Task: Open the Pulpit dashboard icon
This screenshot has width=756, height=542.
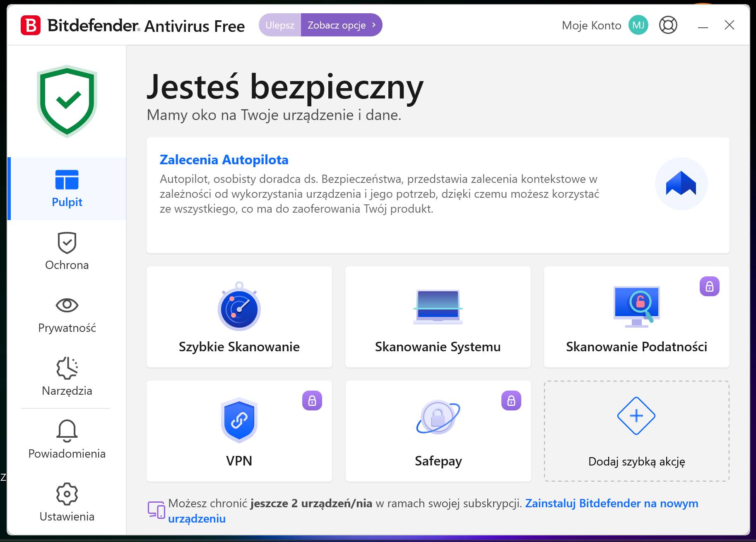Action: point(67,180)
